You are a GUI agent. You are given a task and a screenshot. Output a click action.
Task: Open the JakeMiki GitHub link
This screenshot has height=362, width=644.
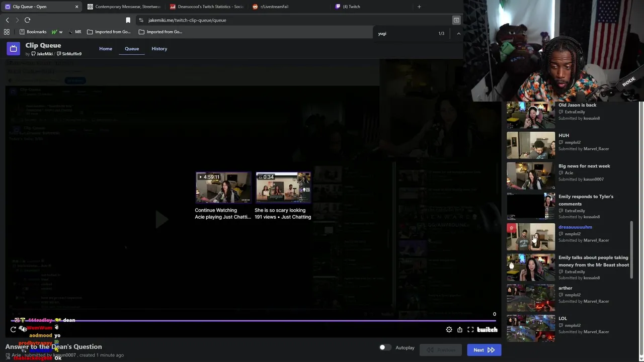click(x=42, y=54)
